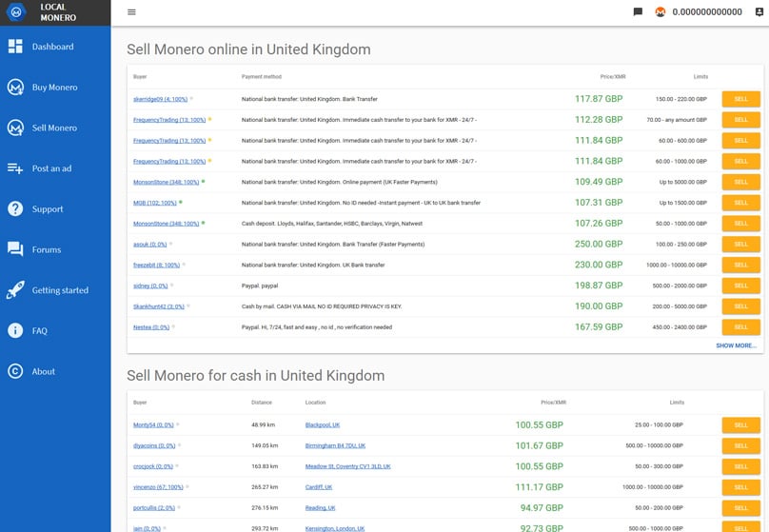Click the FAQ info icon
The width and height of the screenshot is (769, 532).
[15, 330]
